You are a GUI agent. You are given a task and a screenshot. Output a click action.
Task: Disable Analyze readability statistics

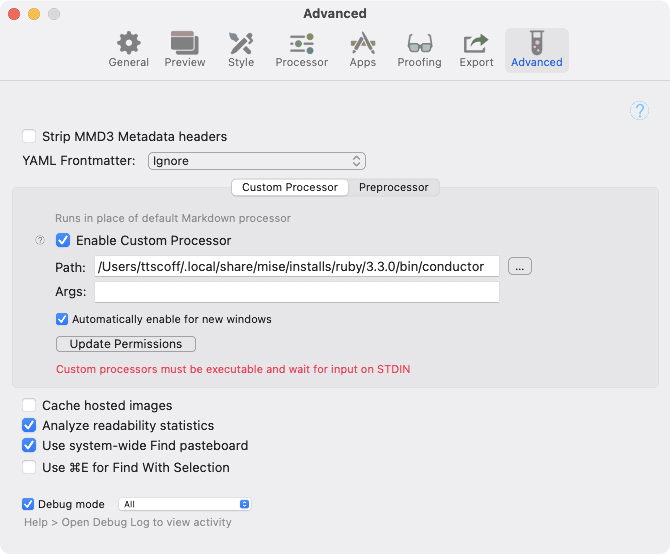[x=29, y=425]
